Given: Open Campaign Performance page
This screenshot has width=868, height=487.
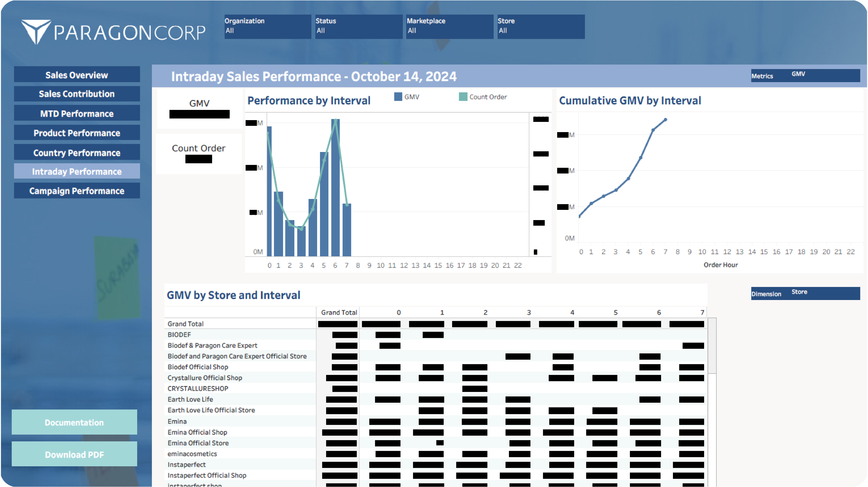Looking at the screenshot, I should pos(77,191).
